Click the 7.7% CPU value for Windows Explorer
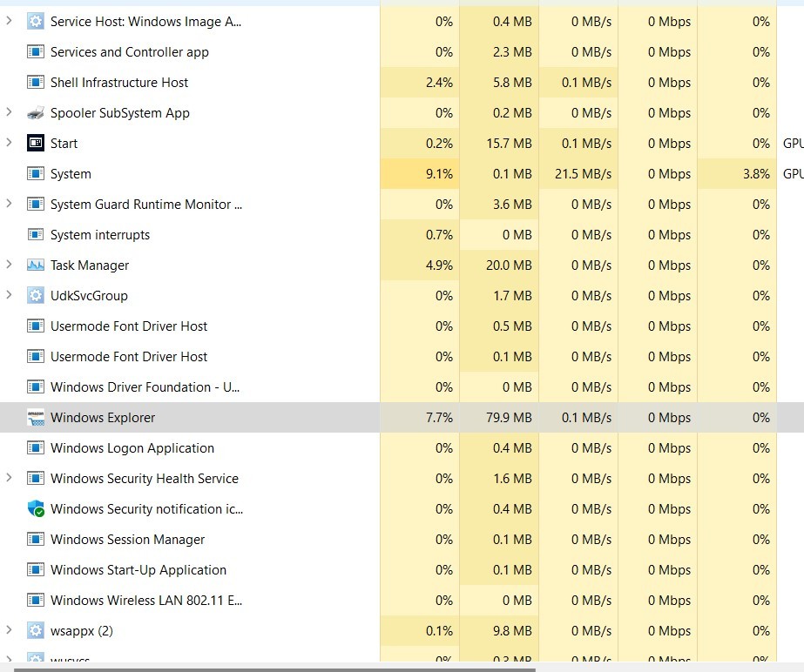This screenshot has width=804, height=672. (439, 418)
